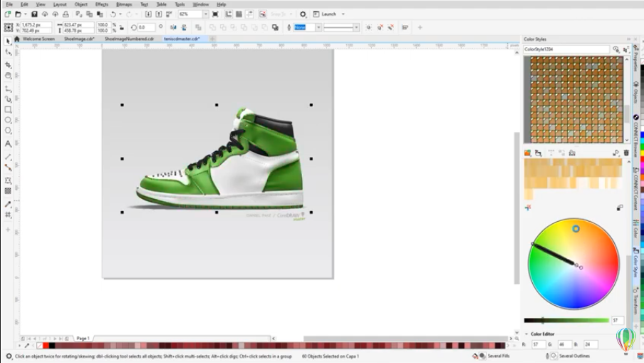Click the red swatch in bottom palette
This screenshot has height=363, width=644.
pos(46,346)
